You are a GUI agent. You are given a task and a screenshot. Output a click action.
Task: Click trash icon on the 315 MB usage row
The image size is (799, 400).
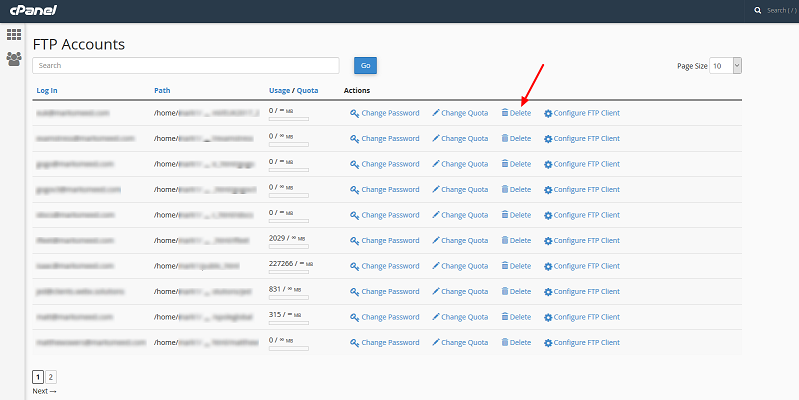505,317
